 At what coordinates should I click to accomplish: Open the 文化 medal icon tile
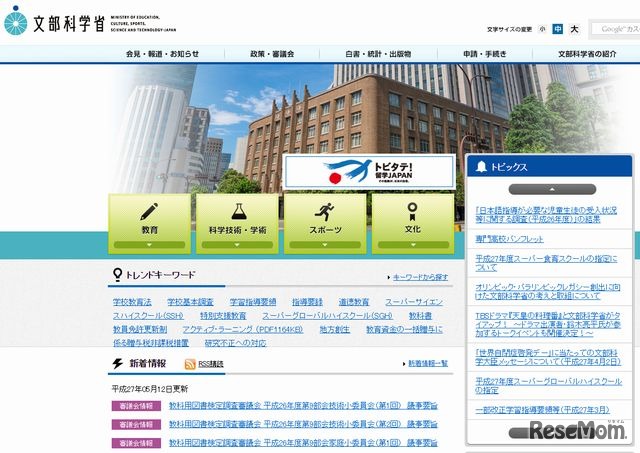pyautogui.click(x=413, y=224)
